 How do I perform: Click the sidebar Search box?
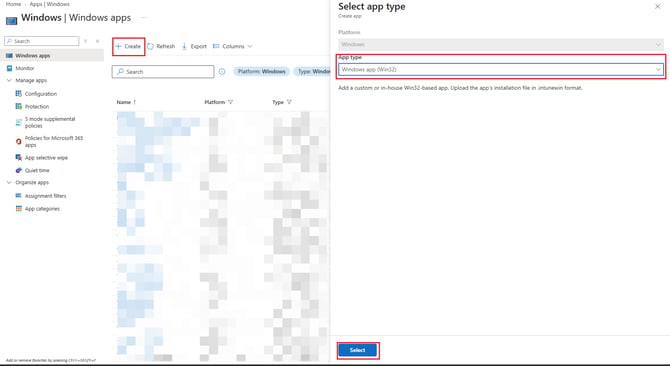click(x=41, y=41)
